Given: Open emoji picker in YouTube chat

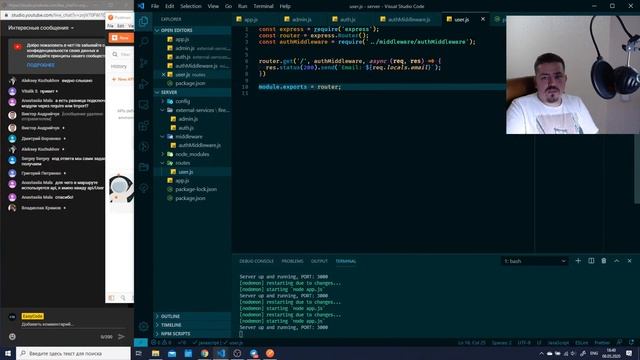Looking at the screenshot, I should point(12,337).
